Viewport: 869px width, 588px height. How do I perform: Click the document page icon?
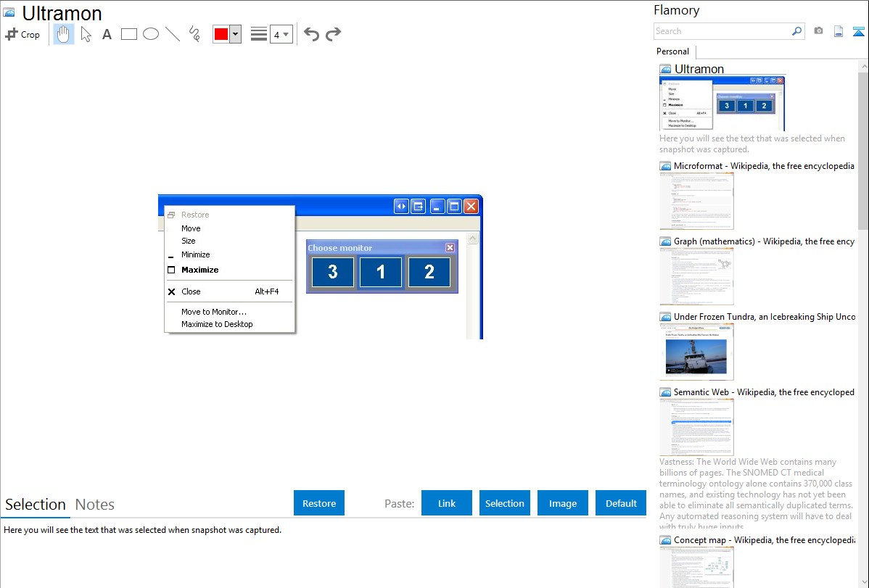pos(839,31)
